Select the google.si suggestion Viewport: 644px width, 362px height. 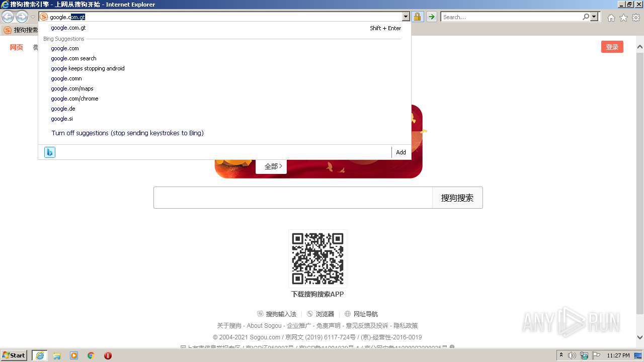(224, 119)
